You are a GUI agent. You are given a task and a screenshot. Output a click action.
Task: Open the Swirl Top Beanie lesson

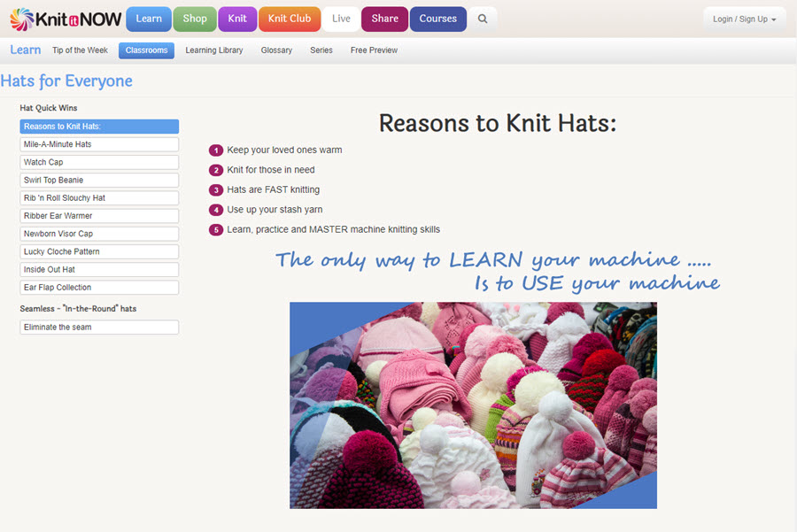(x=99, y=180)
